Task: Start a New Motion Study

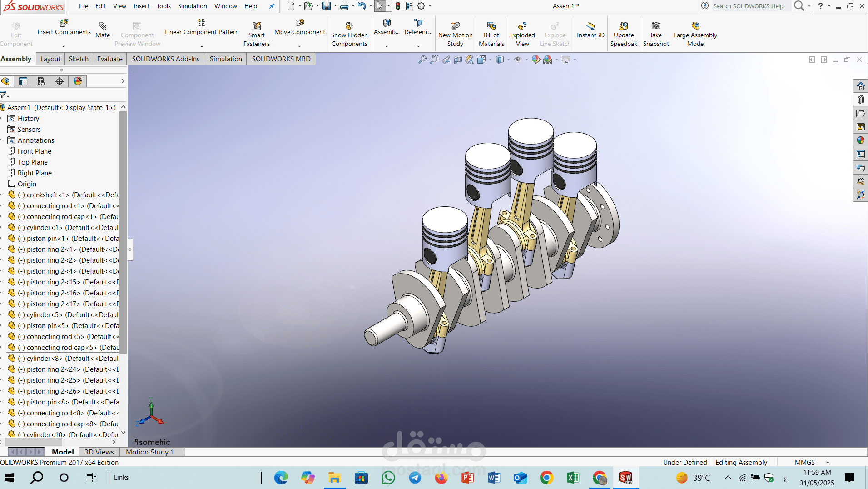Action: point(455,34)
